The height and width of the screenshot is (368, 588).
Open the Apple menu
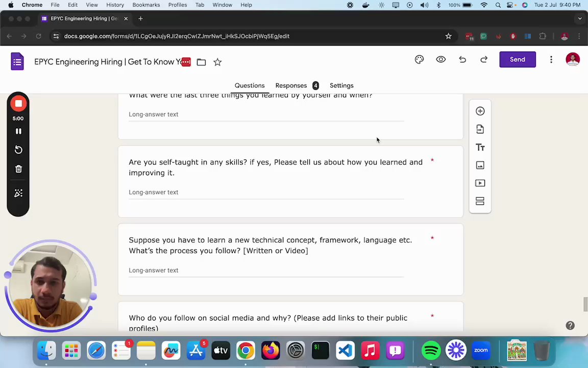point(11,5)
